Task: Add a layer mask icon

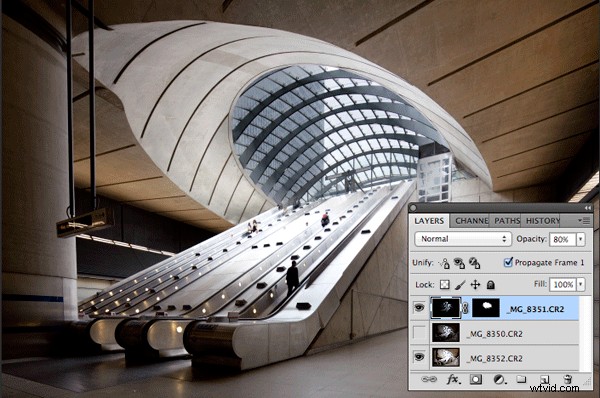Action: point(476,379)
